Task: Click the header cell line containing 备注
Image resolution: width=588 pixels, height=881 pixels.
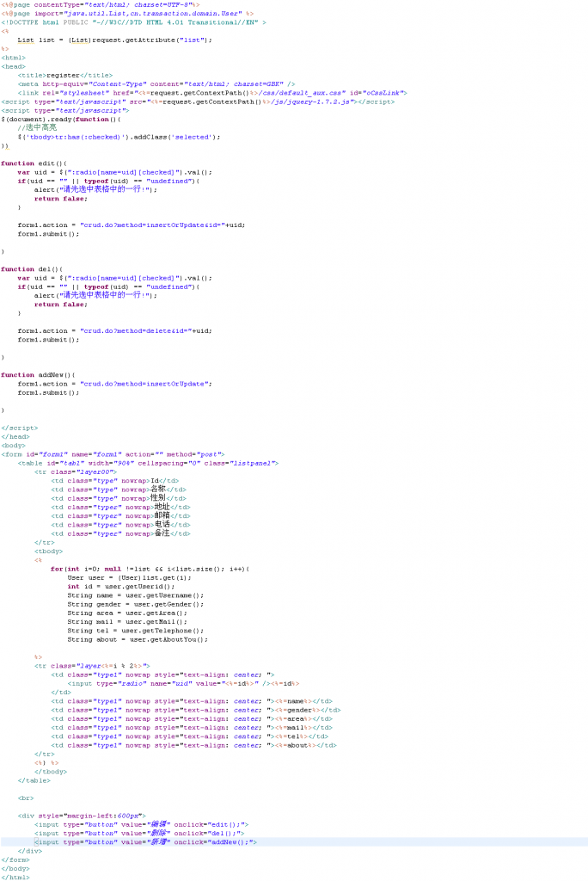Action: [120, 533]
